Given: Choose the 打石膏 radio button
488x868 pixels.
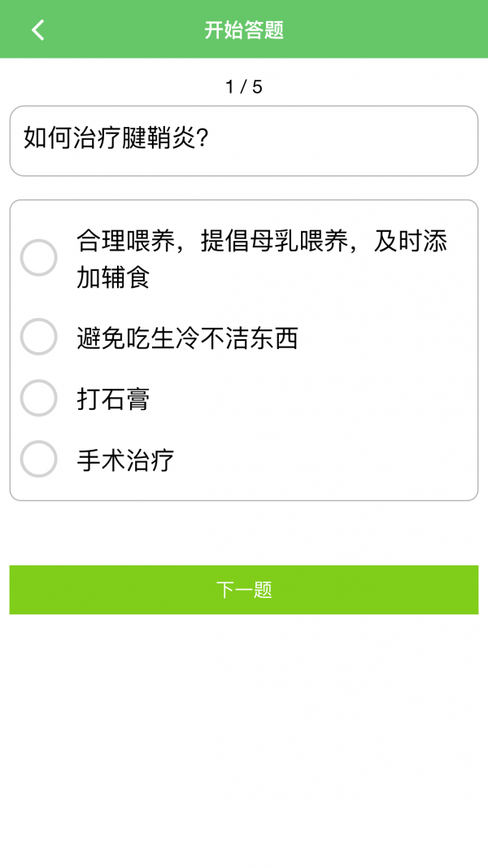Looking at the screenshot, I should click(38, 399).
